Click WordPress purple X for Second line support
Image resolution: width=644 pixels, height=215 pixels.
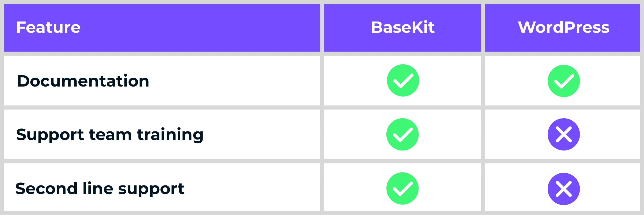[563, 189]
